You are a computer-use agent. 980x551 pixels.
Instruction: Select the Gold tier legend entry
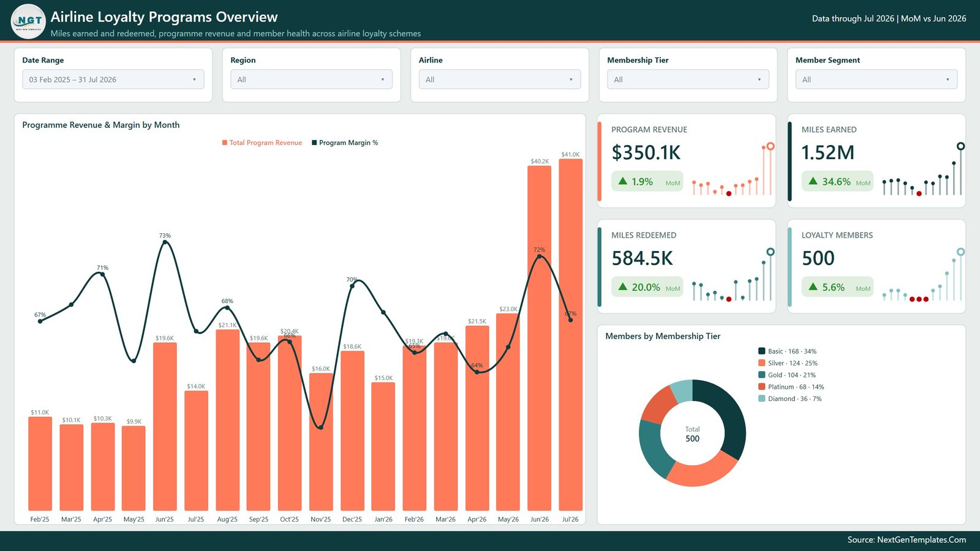[787, 375]
